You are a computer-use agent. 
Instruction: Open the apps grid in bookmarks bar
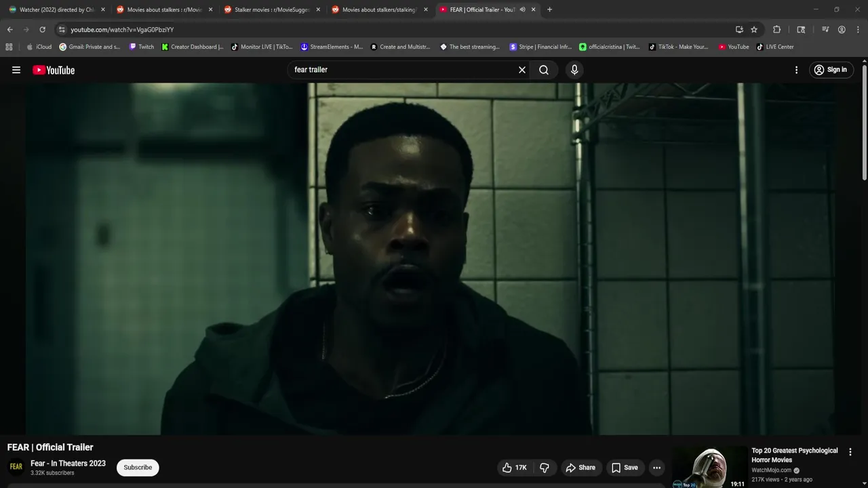click(x=9, y=47)
